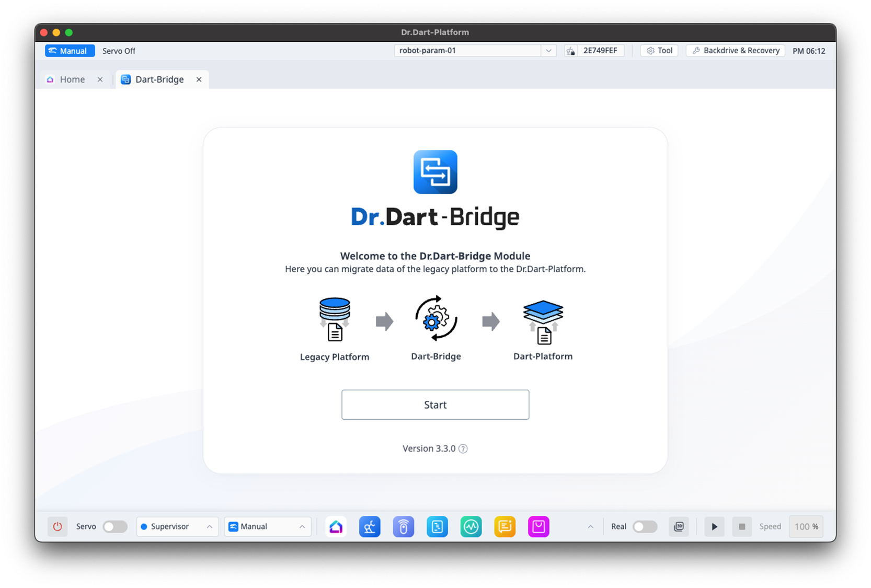
Task: Open the green status monitor icon
Action: (471, 526)
